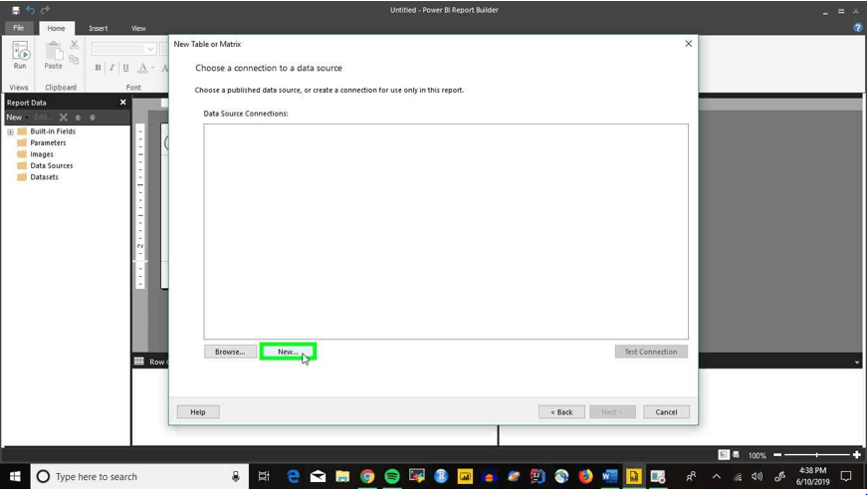
Task: Close the Report Data pane
Action: [x=122, y=102]
